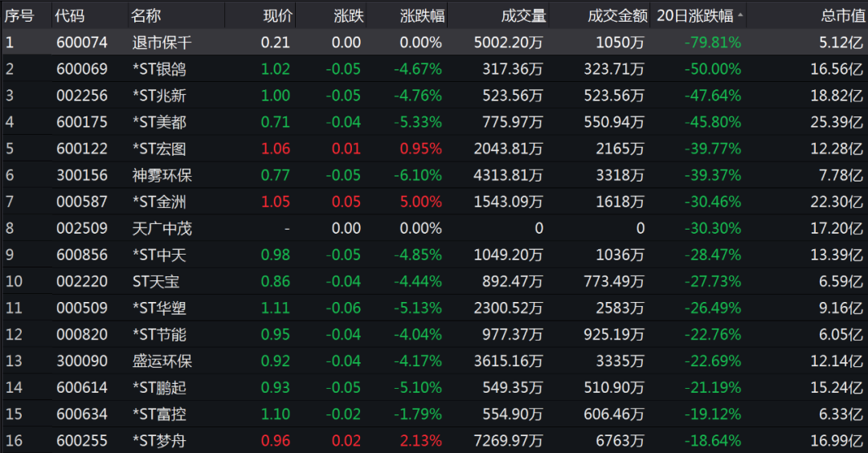Open stock *ST银鸽 in the list
Image resolution: width=868 pixels, height=453 pixels.
click(434, 68)
